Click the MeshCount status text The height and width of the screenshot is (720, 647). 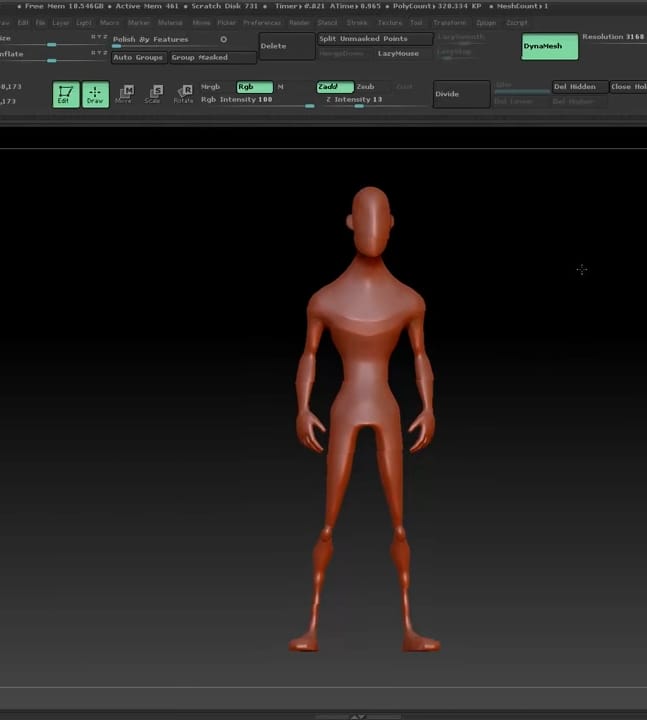pyautogui.click(x=523, y=6)
